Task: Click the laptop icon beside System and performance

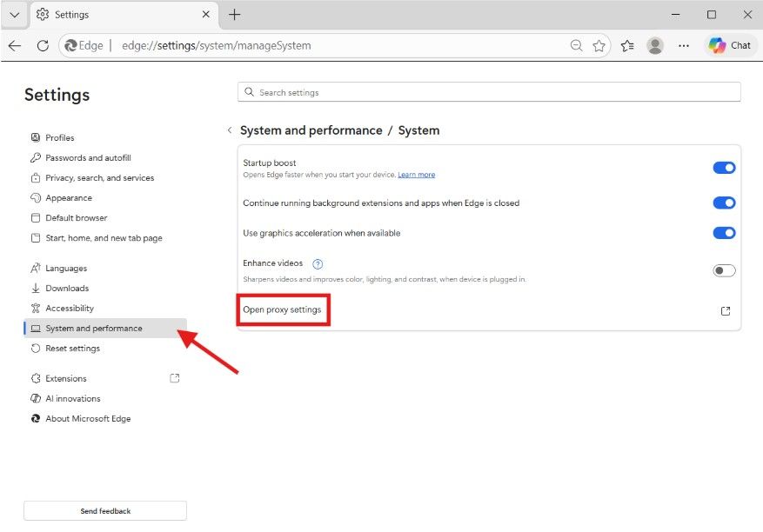Action: click(x=36, y=329)
